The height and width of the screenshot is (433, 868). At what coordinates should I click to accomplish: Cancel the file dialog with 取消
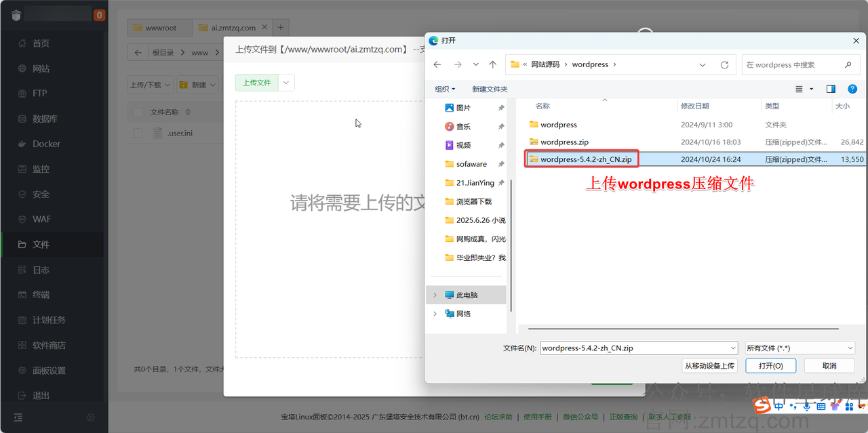coord(829,366)
